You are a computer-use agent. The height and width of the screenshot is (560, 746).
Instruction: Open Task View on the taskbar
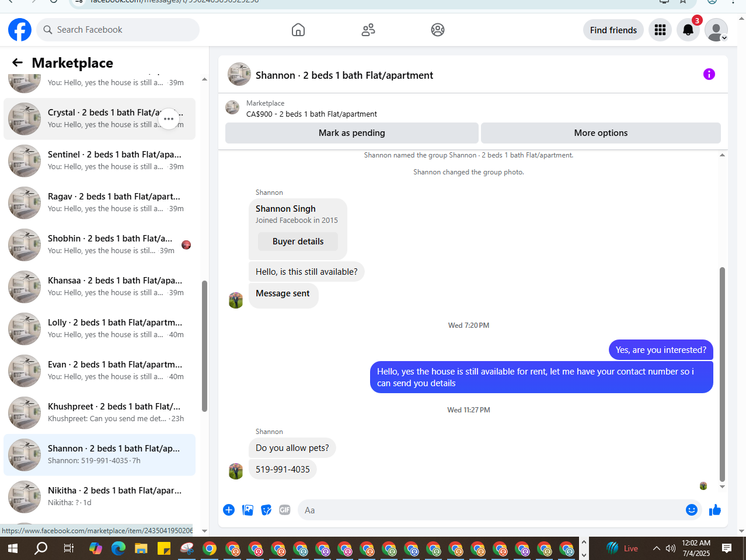pos(68,548)
